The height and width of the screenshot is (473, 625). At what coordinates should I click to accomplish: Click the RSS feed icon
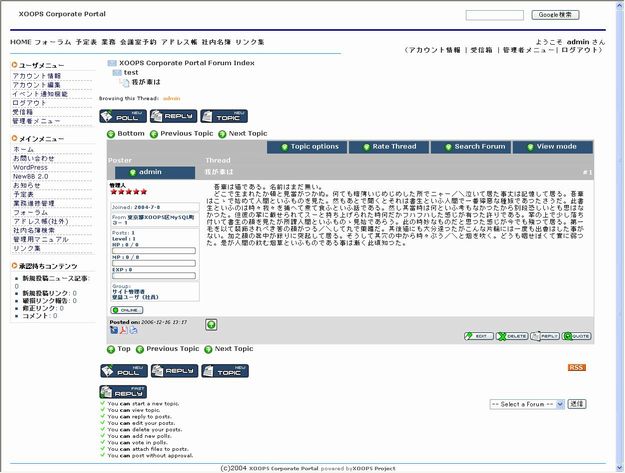click(577, 368)
